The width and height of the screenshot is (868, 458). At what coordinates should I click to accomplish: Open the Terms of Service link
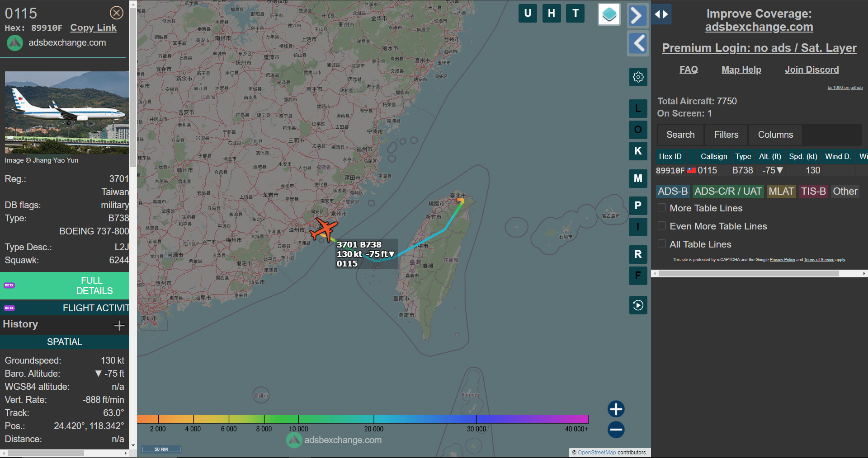click(819, 260)
